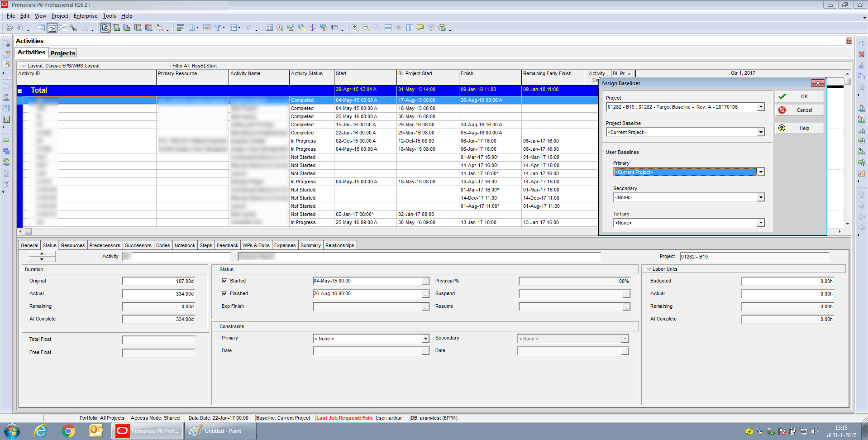Open the Primary user baseline dropdown

point(761,172)
